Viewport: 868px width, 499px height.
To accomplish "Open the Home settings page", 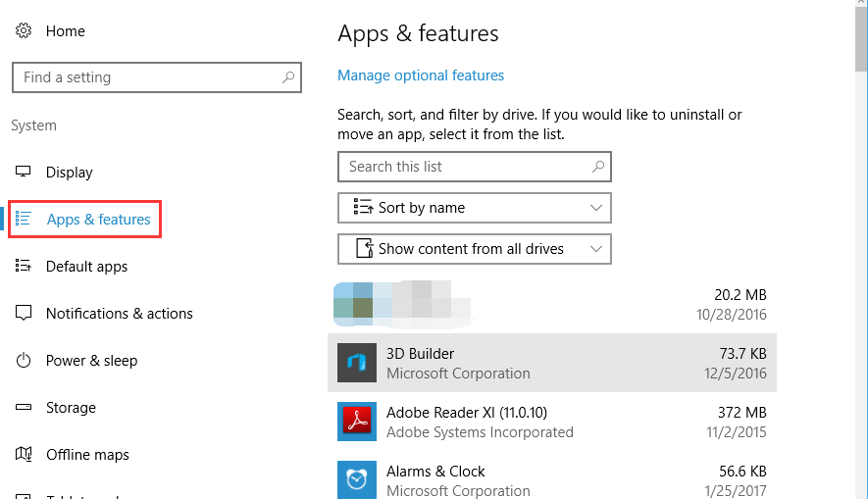I will (66, 31).
